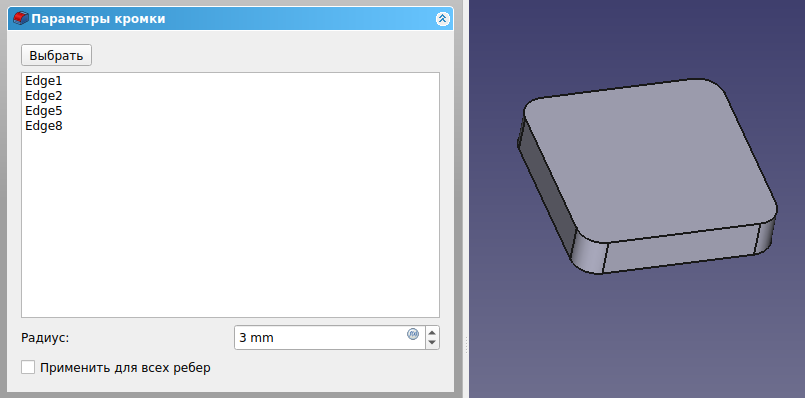Screen dimensions: 805x398
Task: Select Edge8 in the edge list
Action: coord(44,126)
